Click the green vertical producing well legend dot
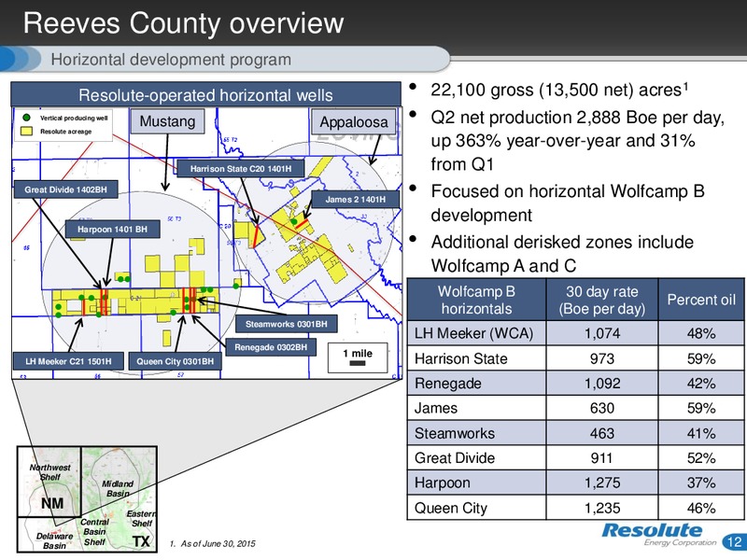This screenshot has width=747, height=560. 27,118
